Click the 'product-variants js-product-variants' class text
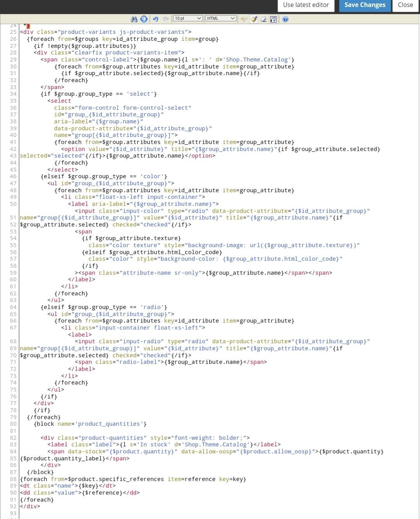Viewport: 420px width, 519px height. 122,32
